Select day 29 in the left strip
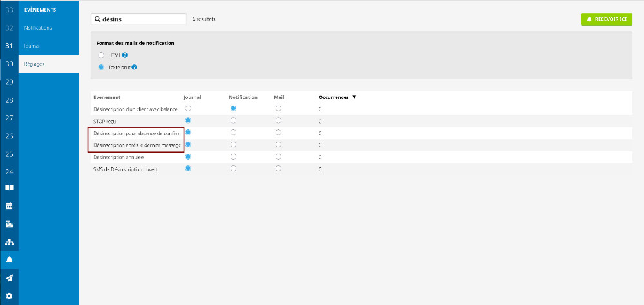The image size is (644, 305). 9,82
